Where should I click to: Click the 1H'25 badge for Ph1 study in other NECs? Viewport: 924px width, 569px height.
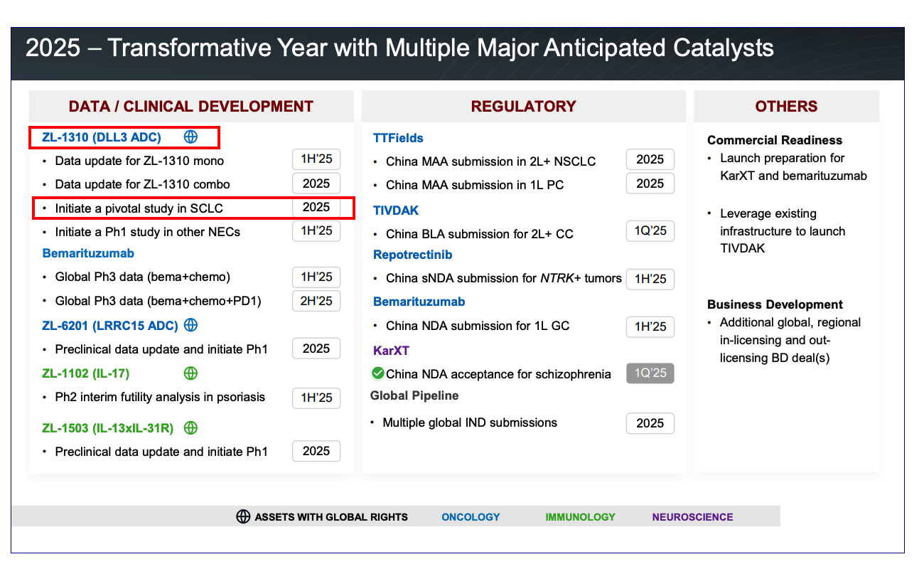[x=316, y=231]
